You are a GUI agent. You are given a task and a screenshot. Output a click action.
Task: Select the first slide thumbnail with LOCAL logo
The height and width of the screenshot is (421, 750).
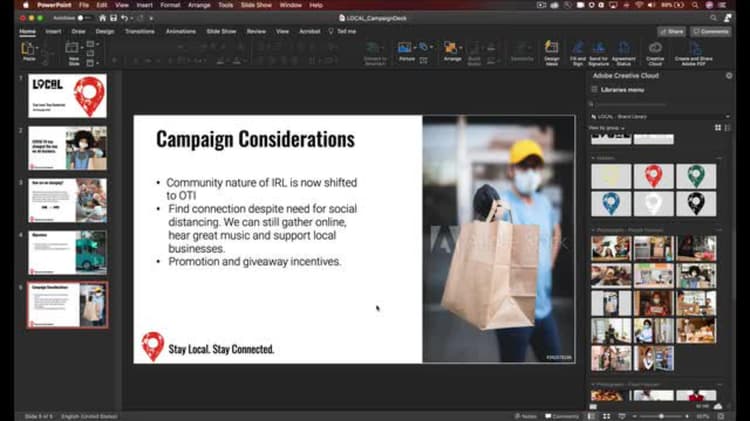click(67, 96)
